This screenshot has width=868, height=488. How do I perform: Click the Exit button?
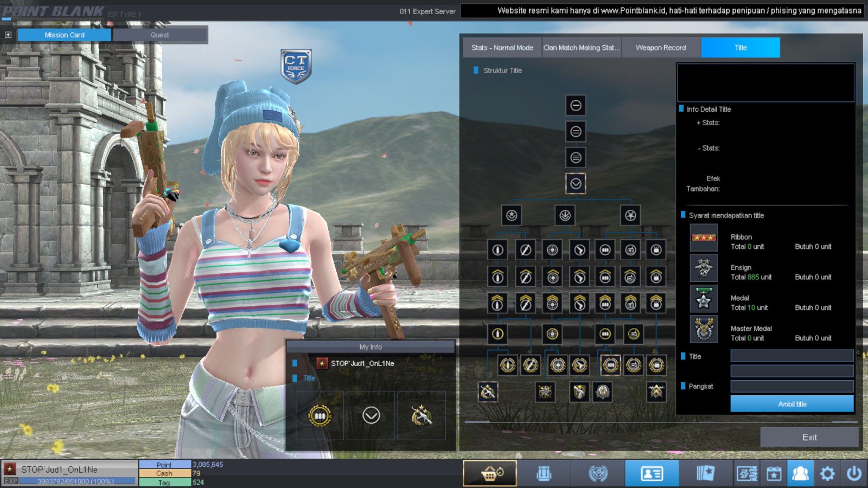[809, 437]
